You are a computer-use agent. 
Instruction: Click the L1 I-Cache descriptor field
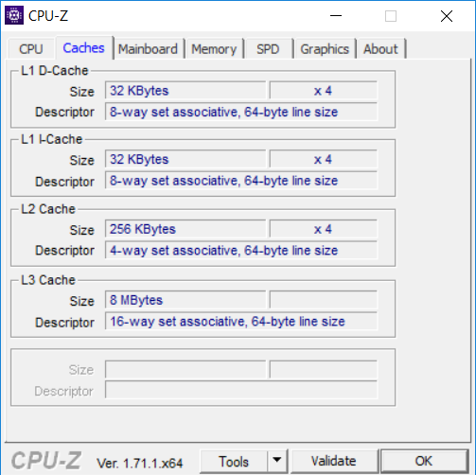click(x=241, y=181)
